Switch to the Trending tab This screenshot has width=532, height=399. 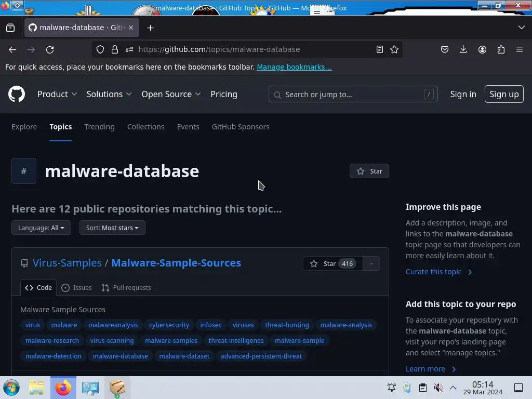[x=99, y=127]
